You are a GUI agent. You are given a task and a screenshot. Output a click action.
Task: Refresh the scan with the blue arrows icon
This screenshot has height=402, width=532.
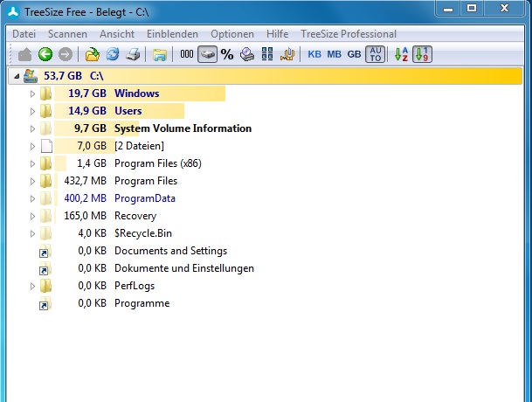(x=112, y=54)
